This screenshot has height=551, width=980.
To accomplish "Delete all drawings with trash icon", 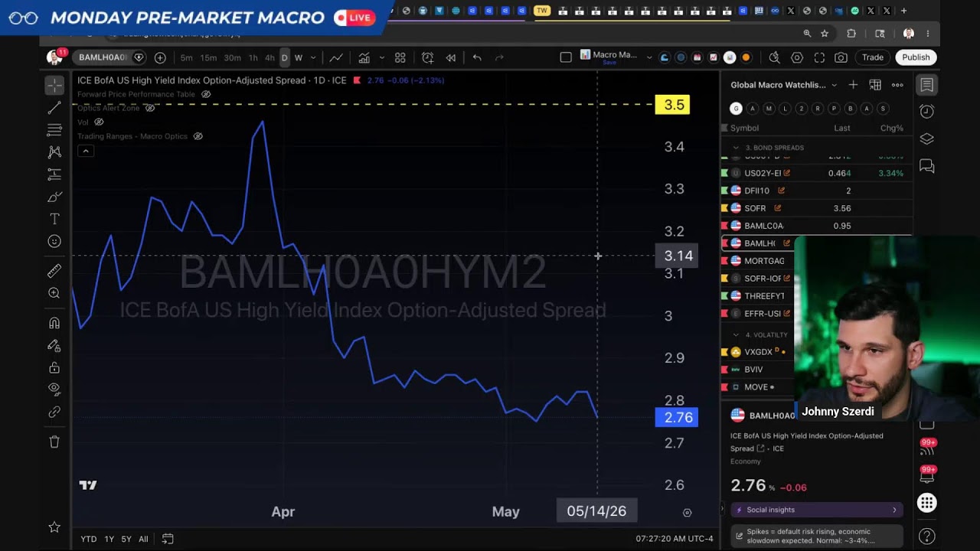I will pos(54,442).
